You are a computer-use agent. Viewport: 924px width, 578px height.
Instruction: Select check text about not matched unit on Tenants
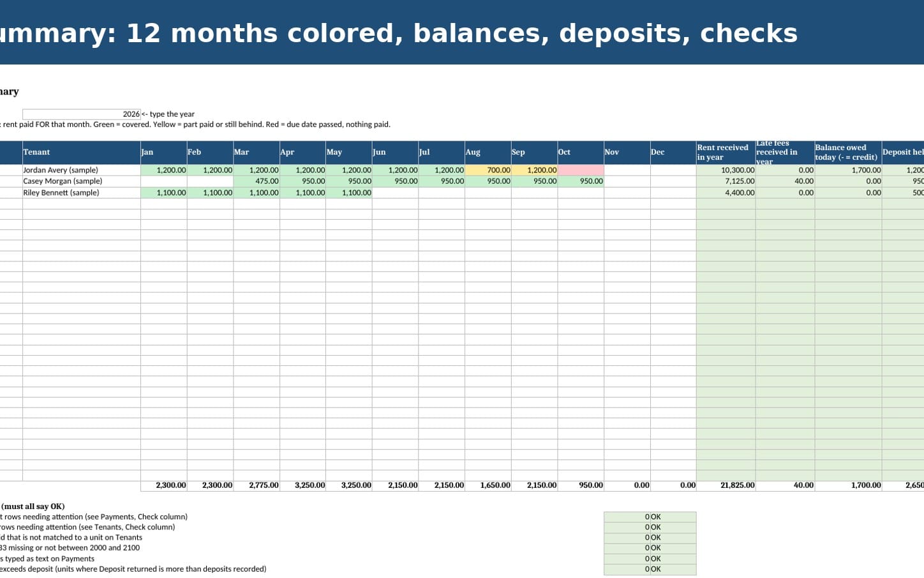pos(71,538)
